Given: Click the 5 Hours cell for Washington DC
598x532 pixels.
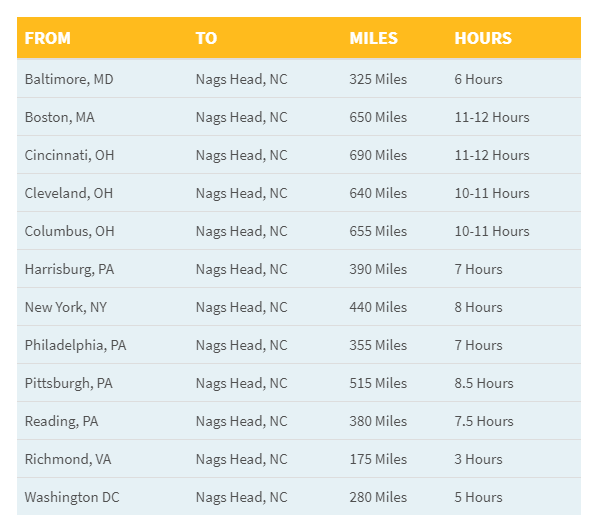Looking at the screenshot, I should (478, 497).
